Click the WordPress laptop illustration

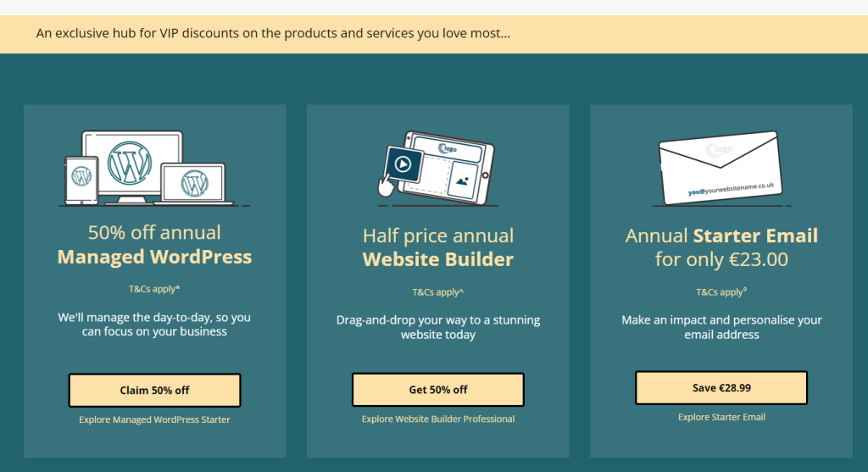(194, 184)
